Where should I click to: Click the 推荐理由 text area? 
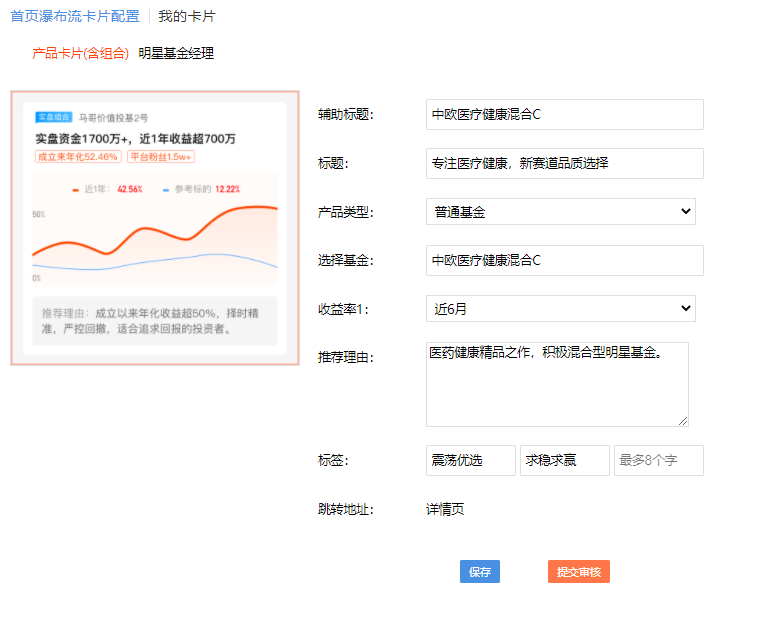(557, 384)
